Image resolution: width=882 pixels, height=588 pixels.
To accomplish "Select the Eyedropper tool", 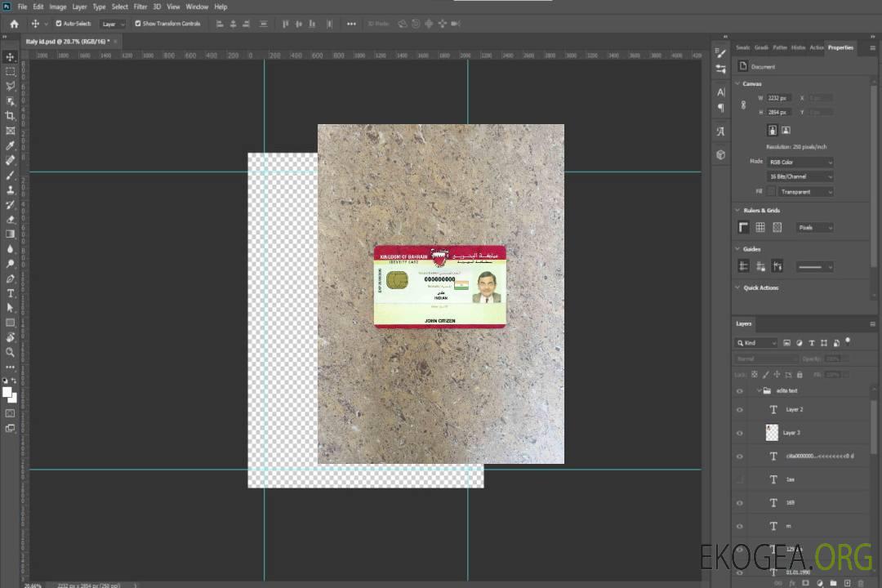I will (10, 145).
